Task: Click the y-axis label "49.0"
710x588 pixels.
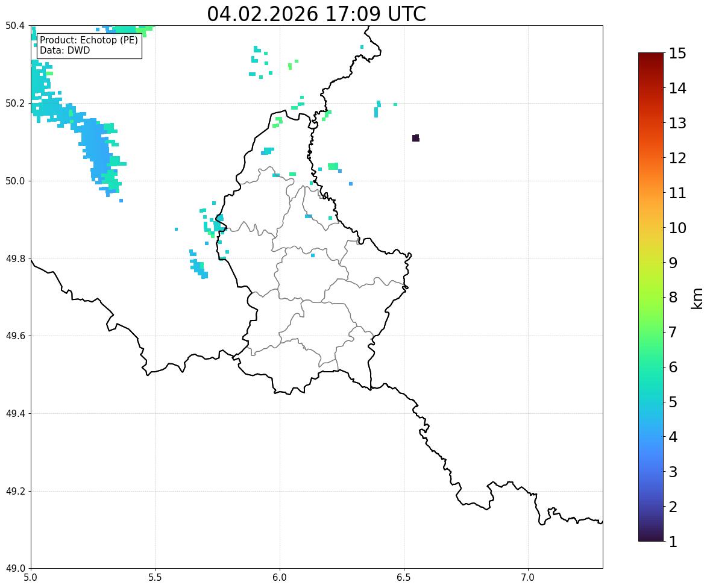Action: (x=14, y=569)
